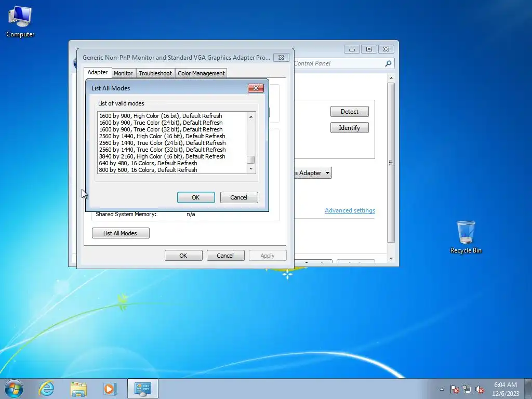Viewport: 532px width, 399px height.
Task: Close the Adapter Properties dialog with X
Action: pyautogui.click(x=281, y=57)
